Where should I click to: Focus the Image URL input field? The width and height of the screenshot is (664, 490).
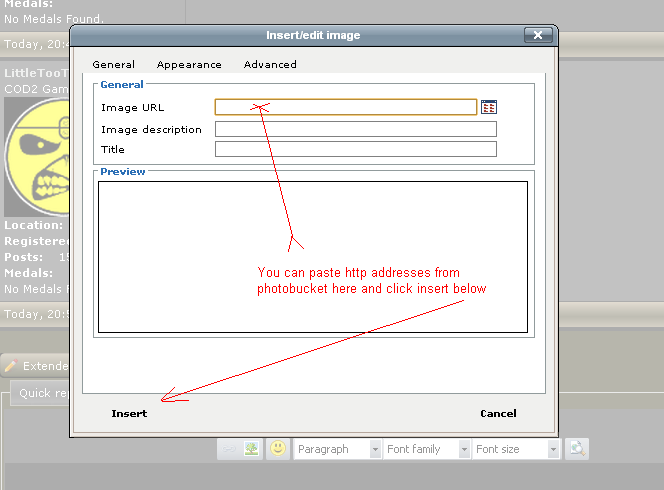click(x=346, y=107)
